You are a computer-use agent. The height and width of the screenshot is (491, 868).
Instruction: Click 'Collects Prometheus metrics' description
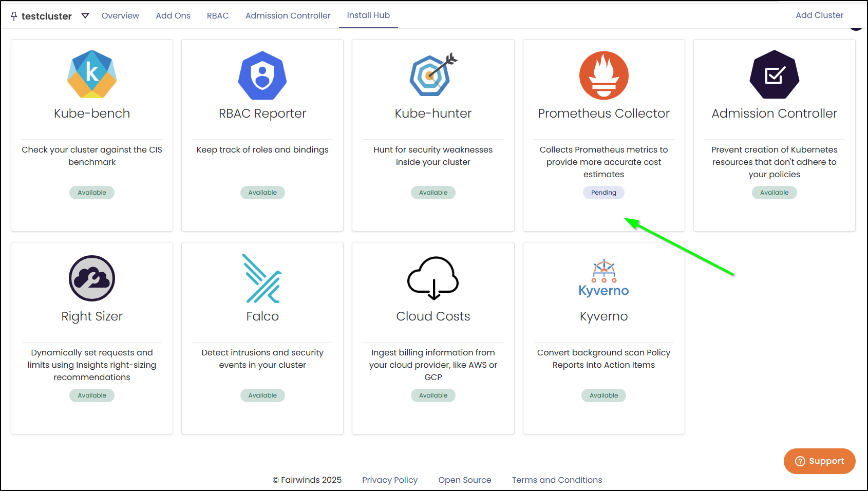(x=603, y=162)
